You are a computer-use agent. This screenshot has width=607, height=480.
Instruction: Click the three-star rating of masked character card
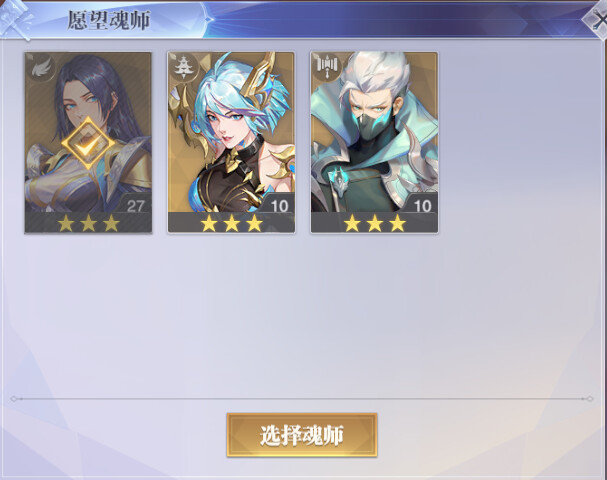375,223
